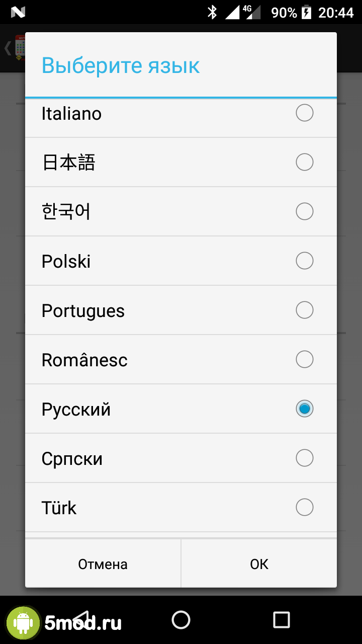Image resolution: width=362 pixels, height=644 pixels.
Task: Open recent apps square icon
Action: pyautogui.click(x=281, y=620)
